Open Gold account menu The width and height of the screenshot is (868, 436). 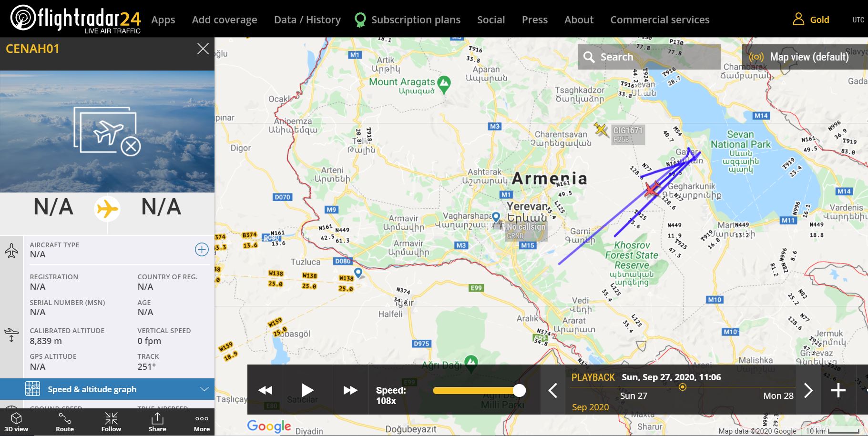point(819,20)
